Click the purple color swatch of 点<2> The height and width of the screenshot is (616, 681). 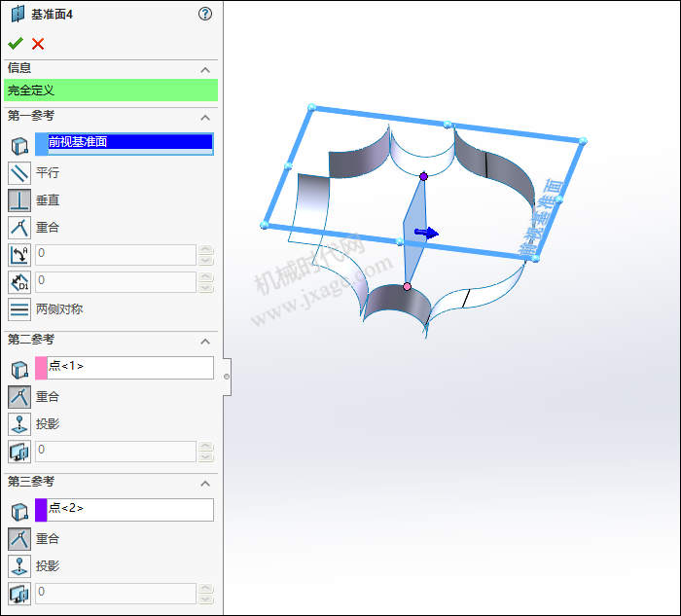41,510
